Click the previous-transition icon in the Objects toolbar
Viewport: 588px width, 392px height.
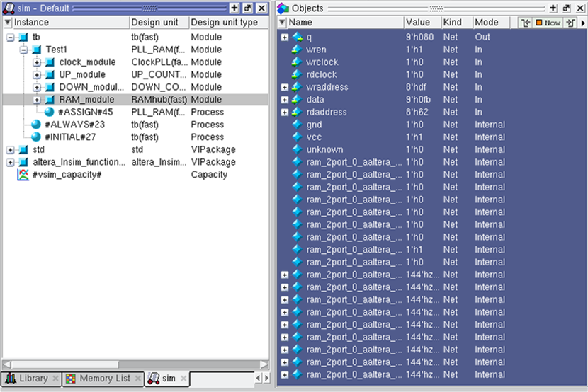pos(526,23)
